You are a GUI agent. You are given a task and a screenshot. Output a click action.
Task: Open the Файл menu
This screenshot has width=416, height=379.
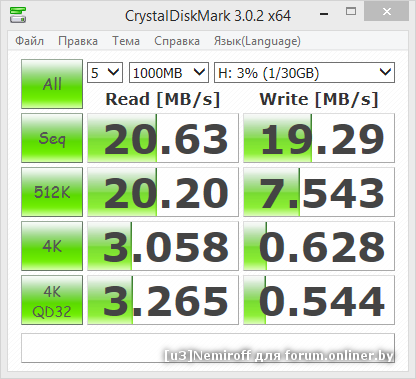(29, 41)
